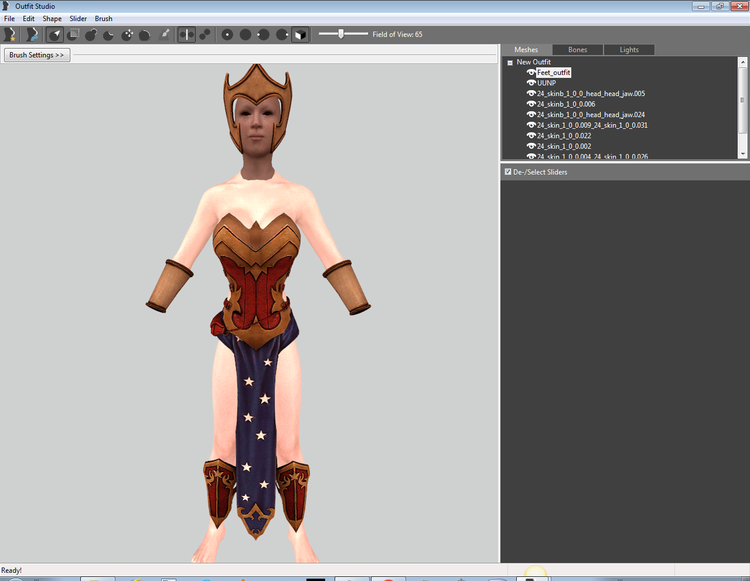Open the Brush menu
The height and width of the screenshot is (581, 750).
pos(103,19)
